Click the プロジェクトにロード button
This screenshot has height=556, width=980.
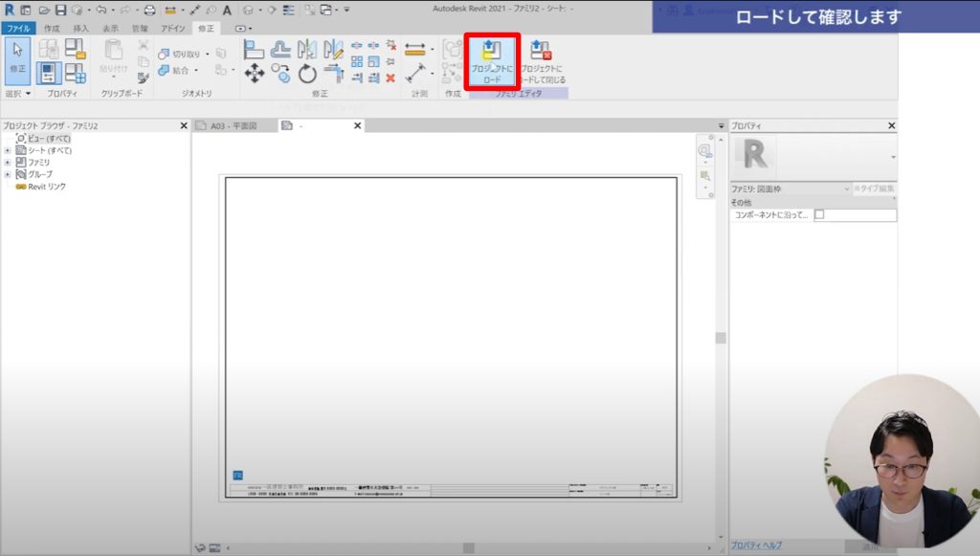[x=493, y=62]
